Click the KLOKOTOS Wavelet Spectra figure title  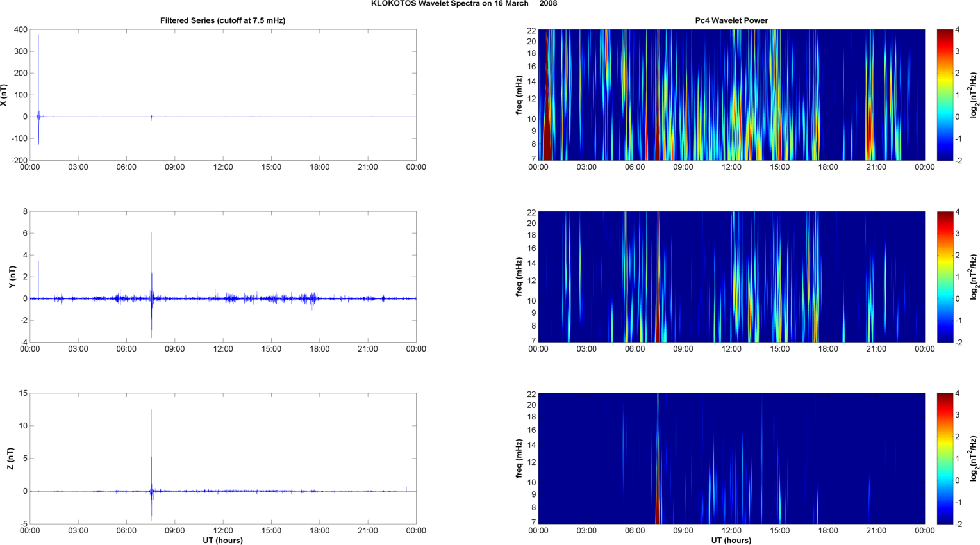point(463,4)
